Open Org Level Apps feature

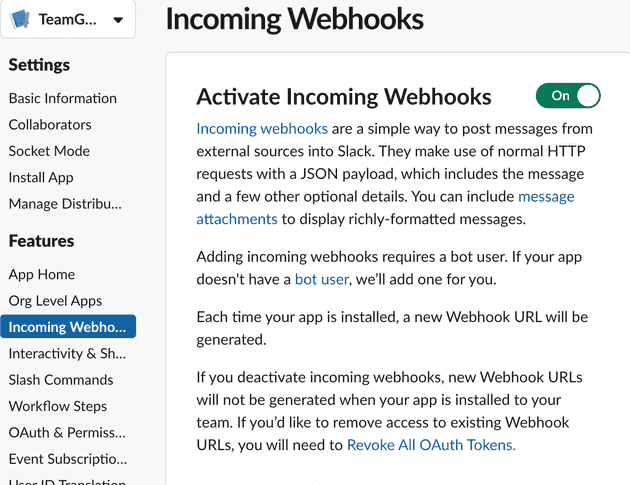(55, 301)
